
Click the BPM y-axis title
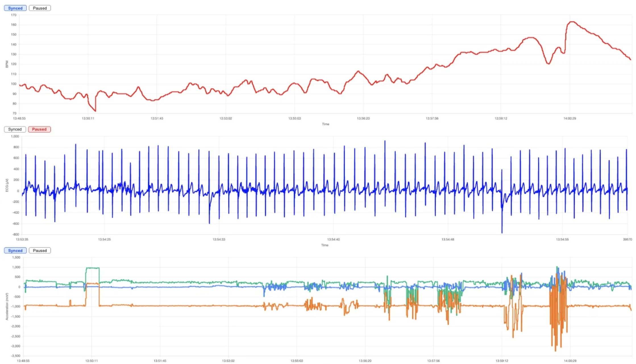click(x=7, y=64)
